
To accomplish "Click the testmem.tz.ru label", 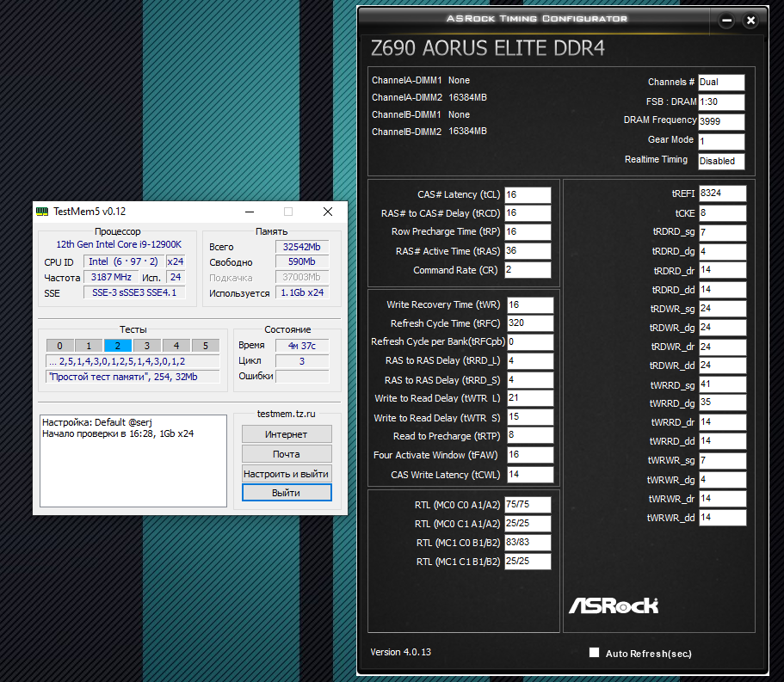I will point(286,414).
